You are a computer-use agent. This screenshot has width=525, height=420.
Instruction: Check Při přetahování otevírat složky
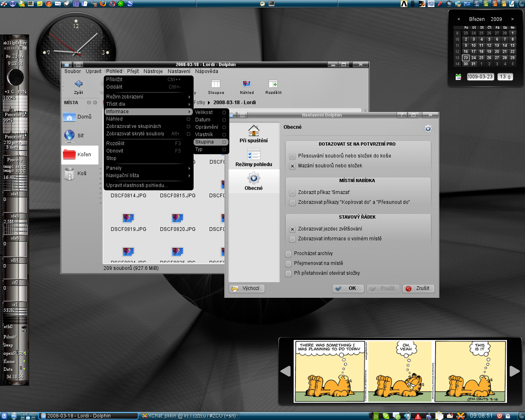tap(288, 274)
